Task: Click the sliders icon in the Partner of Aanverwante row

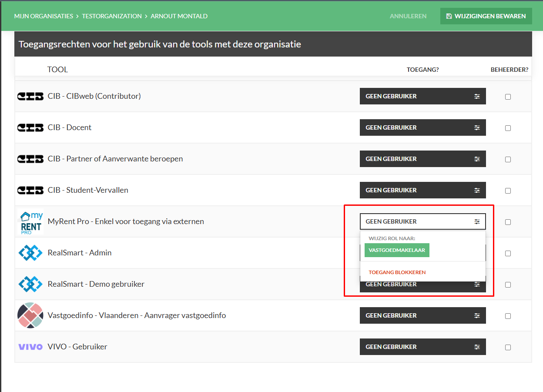Action: 477,159
